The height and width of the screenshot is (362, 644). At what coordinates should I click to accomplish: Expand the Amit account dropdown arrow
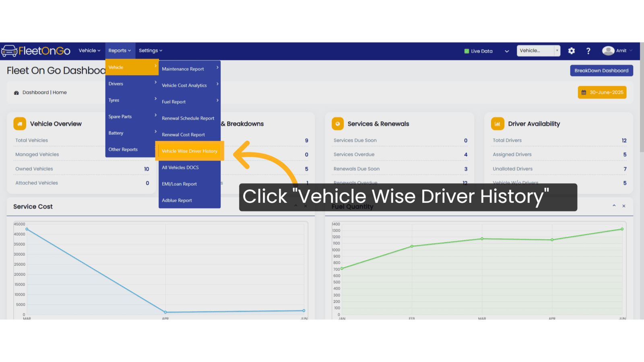(631, 51)
